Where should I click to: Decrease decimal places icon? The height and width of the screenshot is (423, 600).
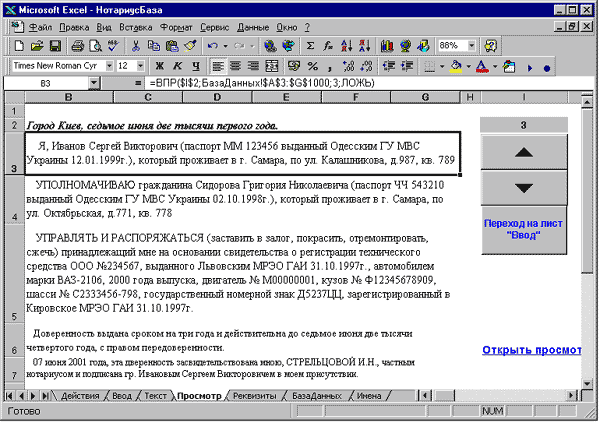click(x=367, y=67)
